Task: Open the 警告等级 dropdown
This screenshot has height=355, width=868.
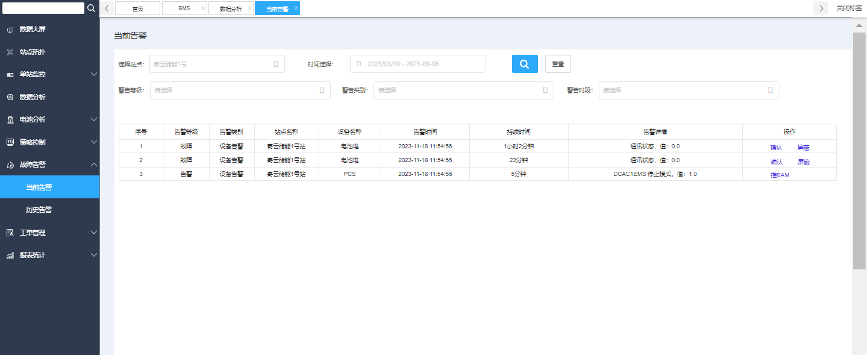Action: [240, 90]
